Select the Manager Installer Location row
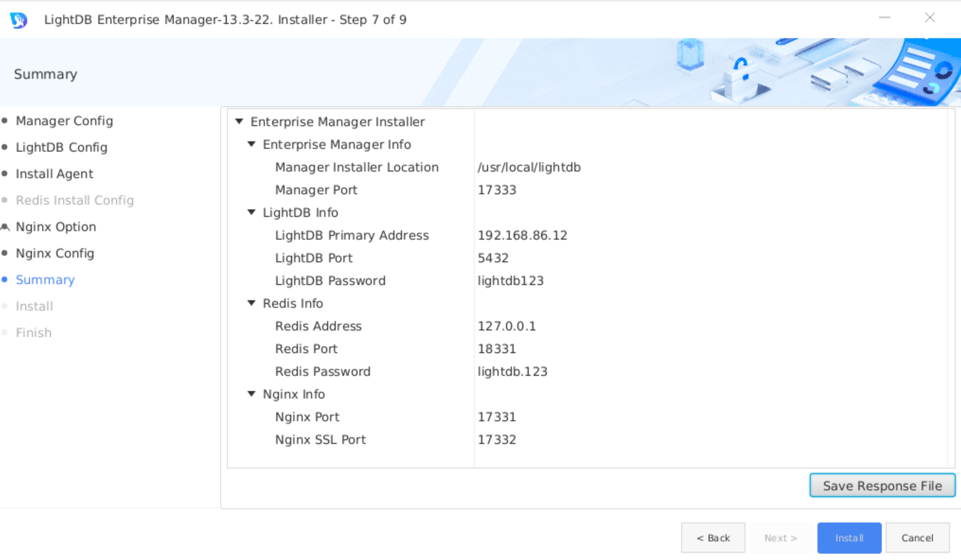This screenshot has height=560, width=961. [587, 167]
